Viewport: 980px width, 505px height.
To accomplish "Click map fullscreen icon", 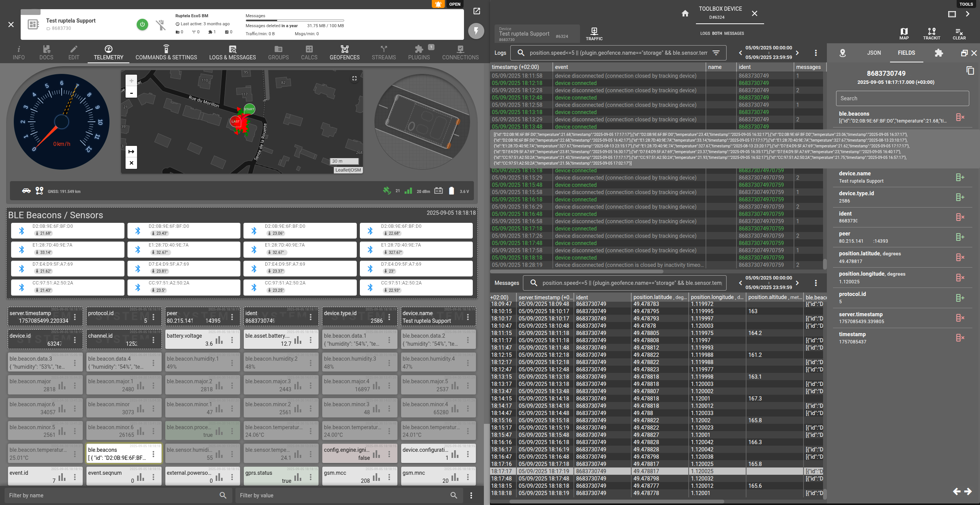I will [354, 78].
